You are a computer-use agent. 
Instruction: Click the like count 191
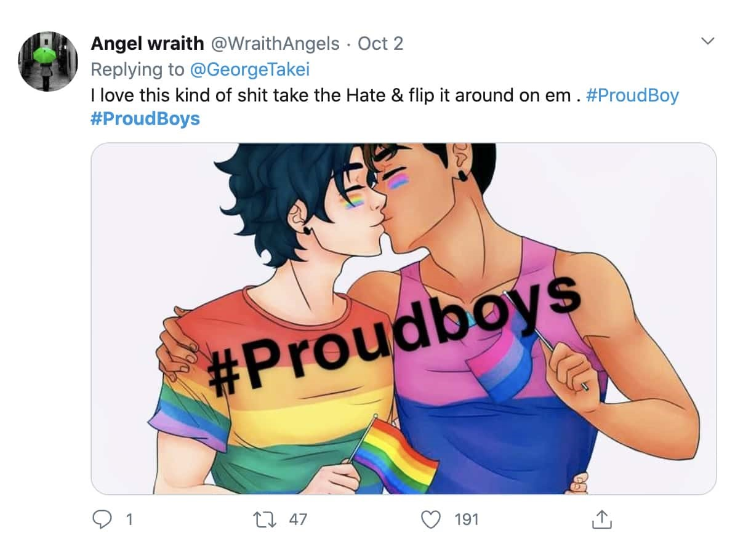click(467, 519)
